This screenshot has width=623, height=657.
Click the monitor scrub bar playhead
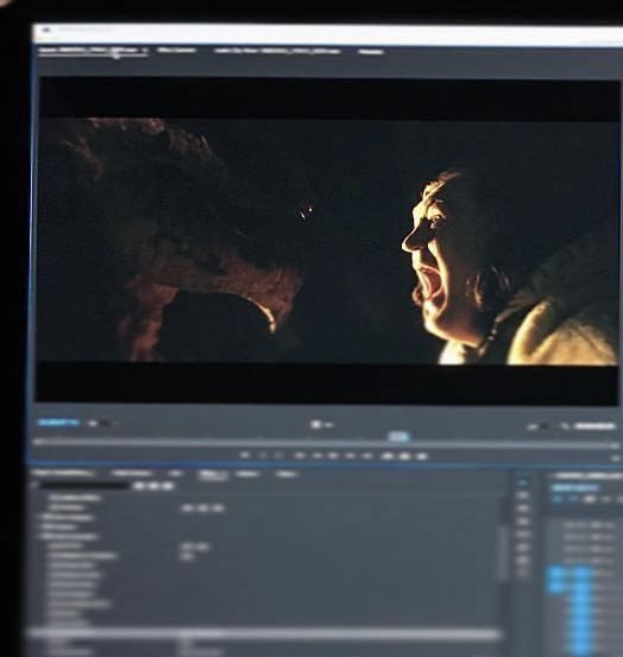click(398, 437)
